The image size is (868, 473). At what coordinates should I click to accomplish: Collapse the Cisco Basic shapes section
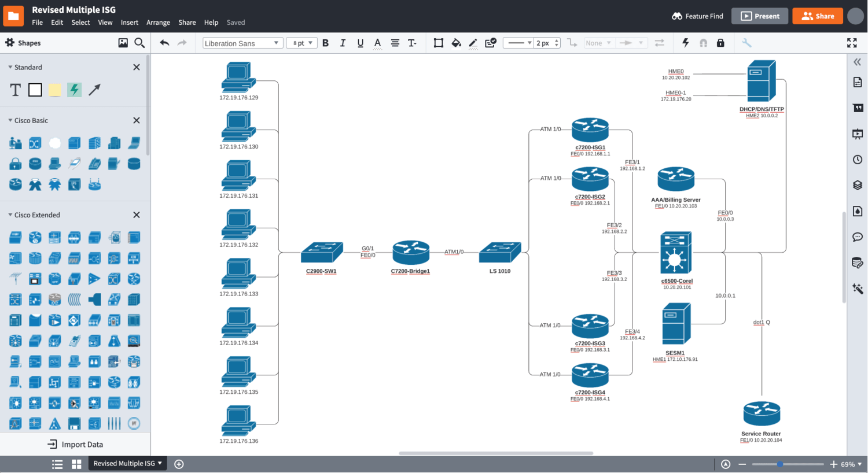10,120
